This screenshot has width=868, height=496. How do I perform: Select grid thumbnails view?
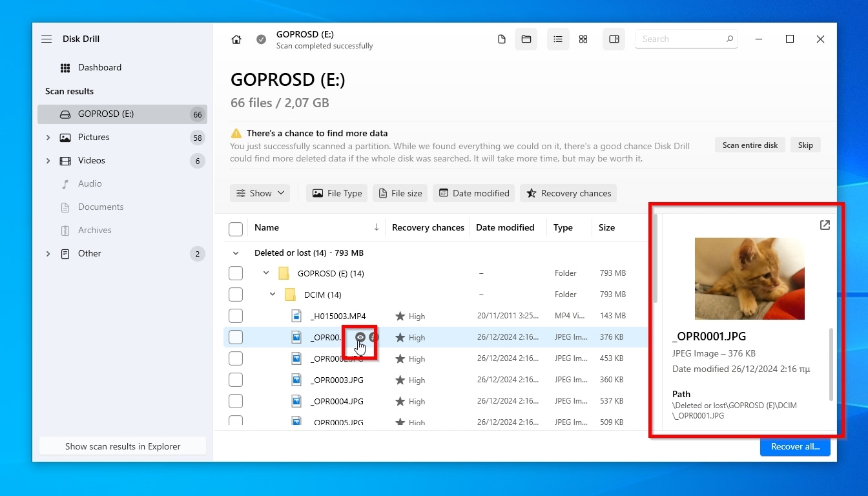583,39
